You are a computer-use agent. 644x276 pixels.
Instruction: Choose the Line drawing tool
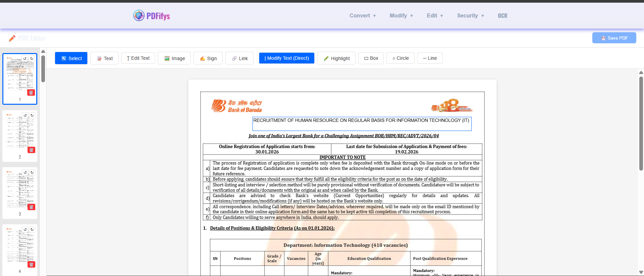[430, 58]
